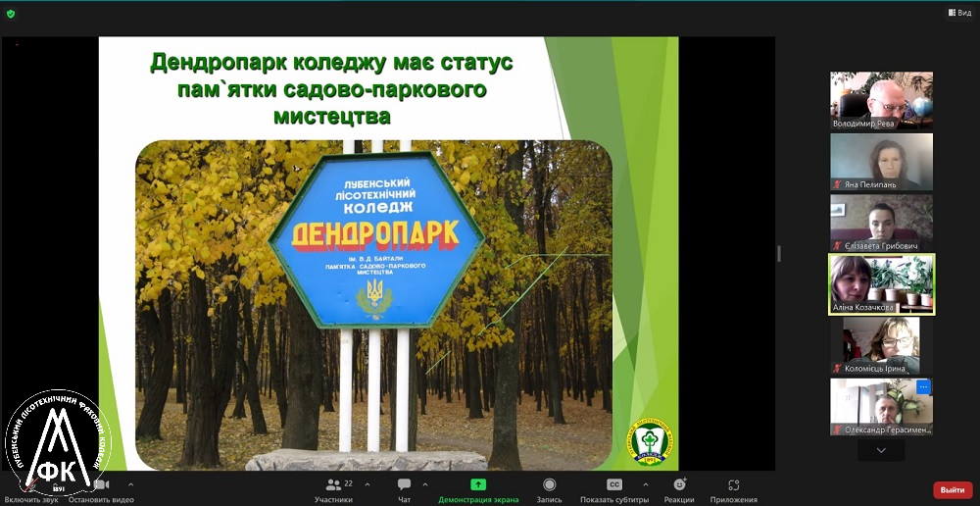
Task: Start recording with Запись button
Action: pyautogui.click(x=550, y=491)
